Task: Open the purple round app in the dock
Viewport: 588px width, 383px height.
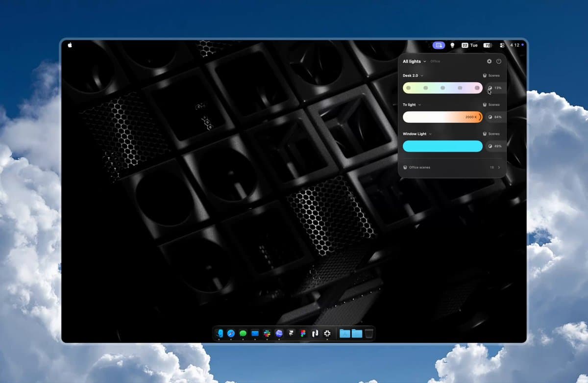Action: tap(279, 333)
